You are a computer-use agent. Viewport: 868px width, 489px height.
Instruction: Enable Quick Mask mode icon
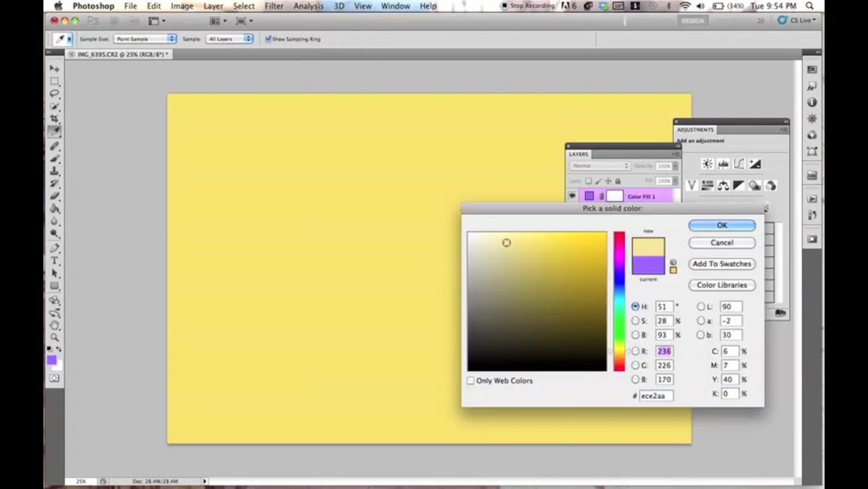54,378
